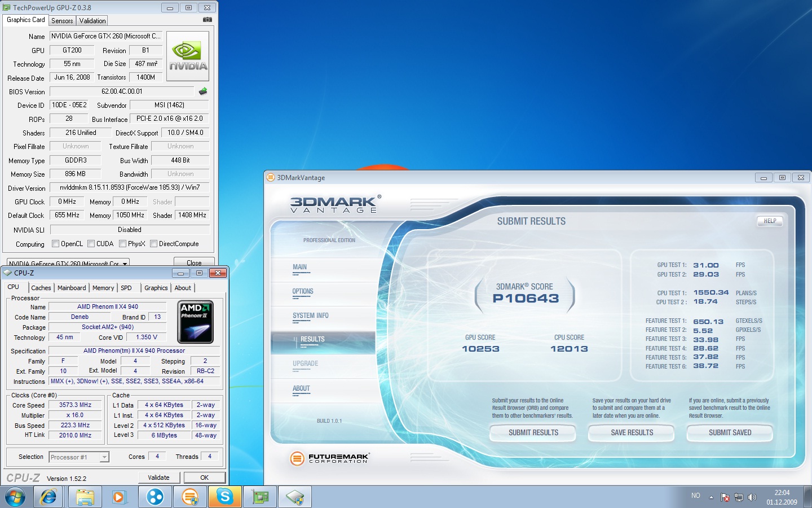The height and width of the screenshot is (508, 812).
Task: Click the Show Desktop strip
Action: tap(808, 497)
